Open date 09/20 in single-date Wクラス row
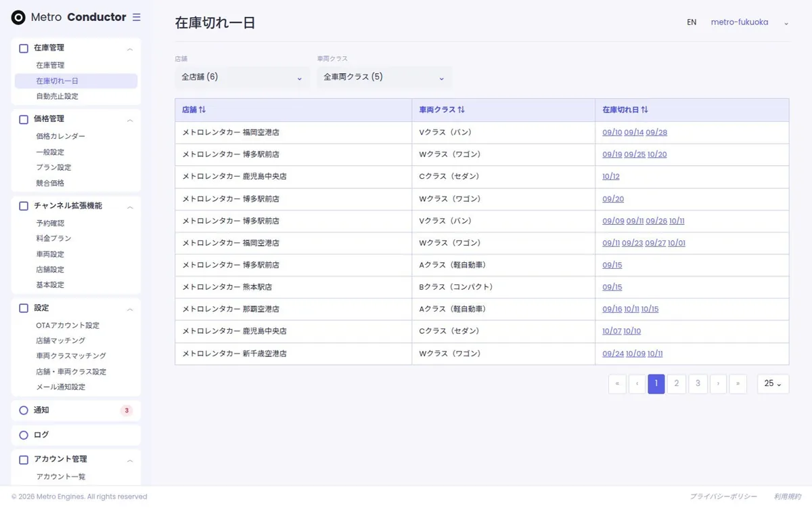 click(x=613, y=199)
